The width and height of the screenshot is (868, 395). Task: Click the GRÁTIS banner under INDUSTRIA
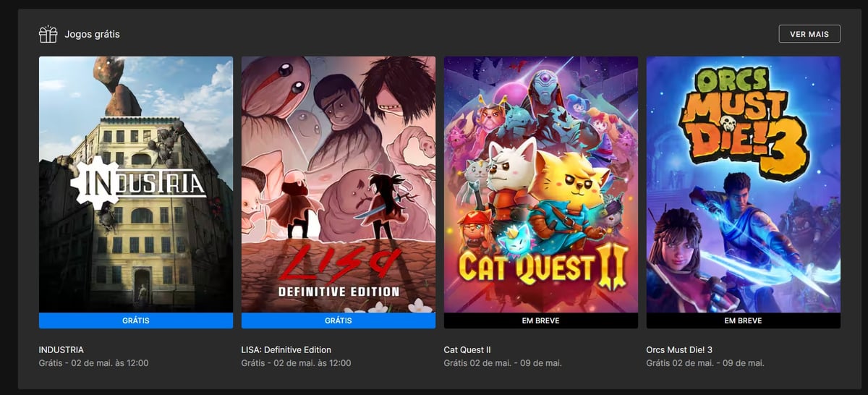pos(136,320)
